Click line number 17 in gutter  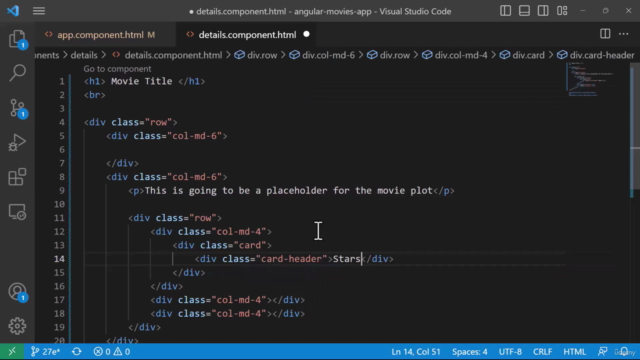(60, 300)
